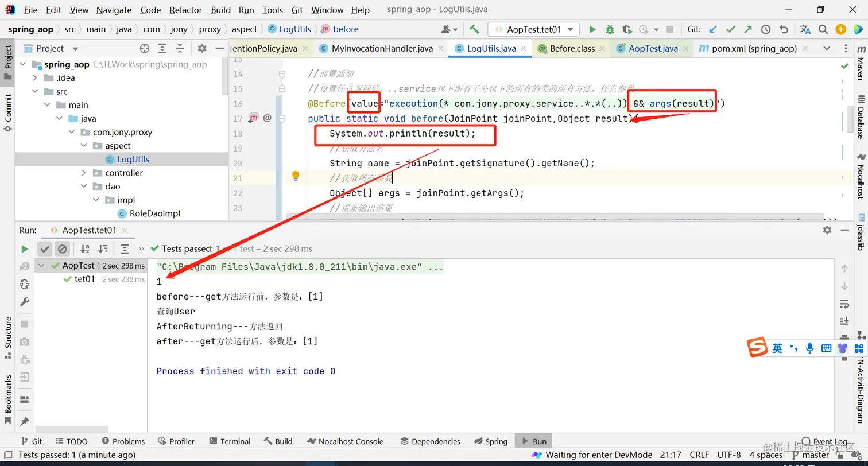
Task: Toggle Show Passed tests filter
Action: click(45, 249)
